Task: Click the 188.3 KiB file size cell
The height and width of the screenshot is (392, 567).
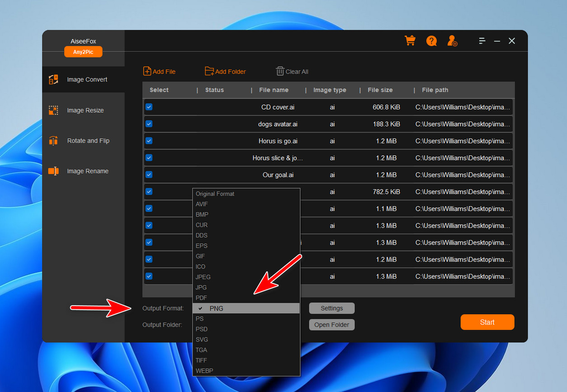Action: click(x=386, y=124)
